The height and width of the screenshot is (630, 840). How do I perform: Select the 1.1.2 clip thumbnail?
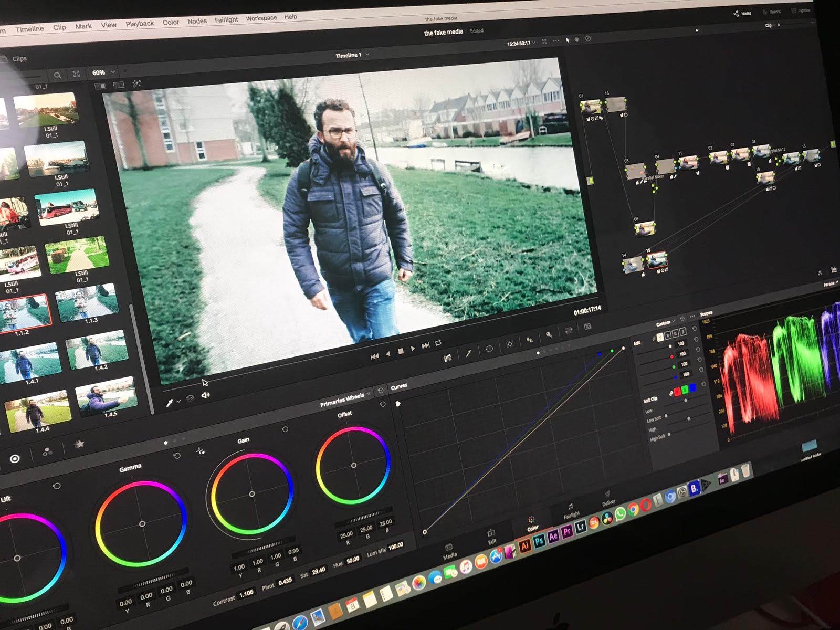24,313
